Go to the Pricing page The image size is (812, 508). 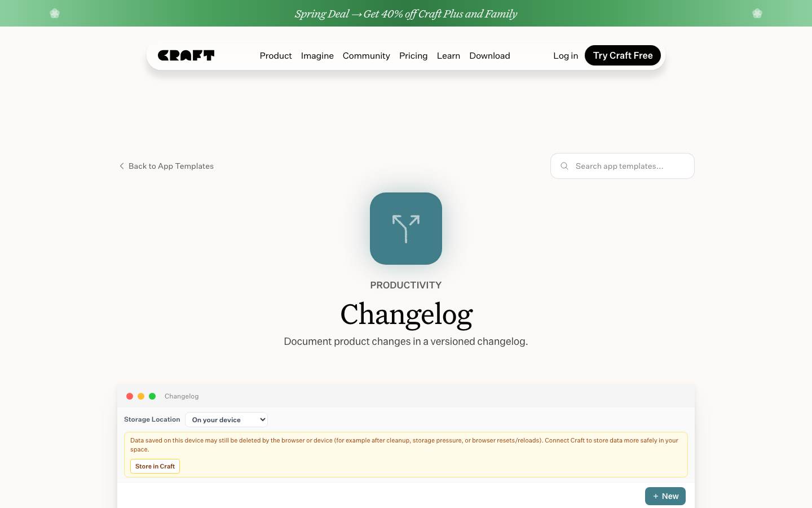(413, 55)
